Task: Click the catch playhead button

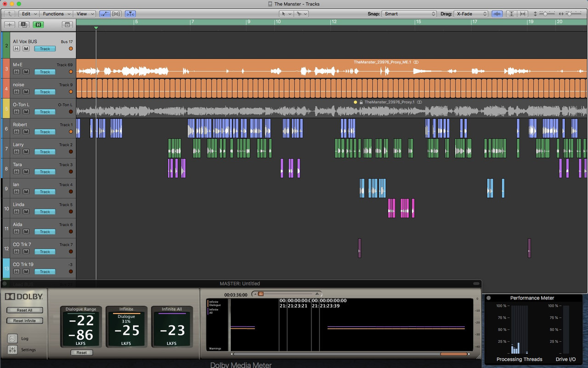Action: 130,14
